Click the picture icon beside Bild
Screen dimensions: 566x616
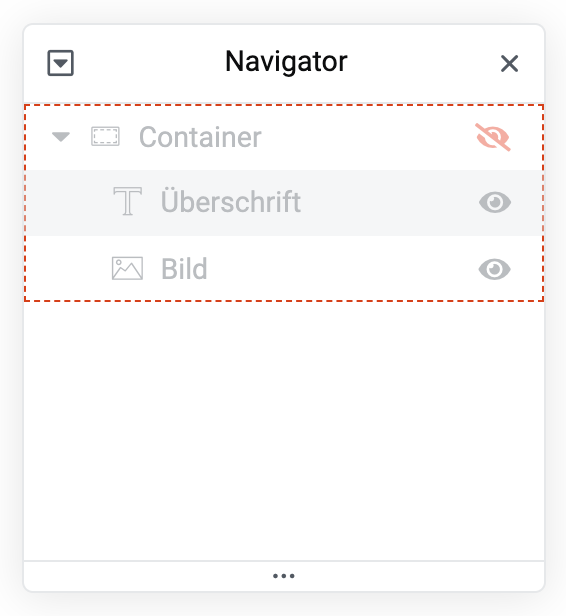tap(127, 269)
